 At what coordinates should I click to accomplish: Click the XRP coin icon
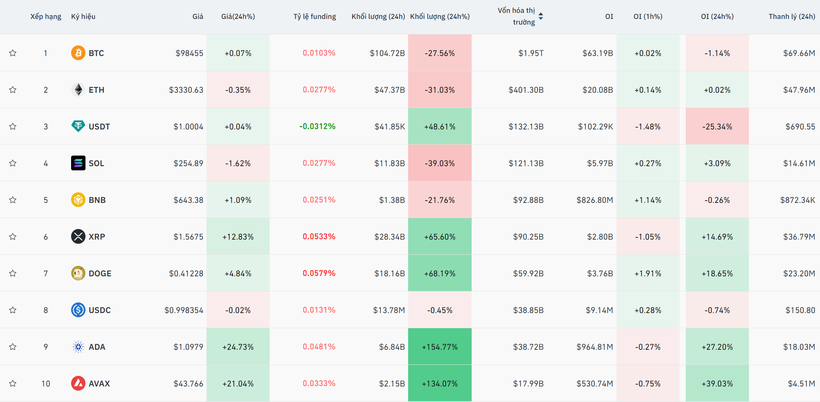[x=78, y=237]
